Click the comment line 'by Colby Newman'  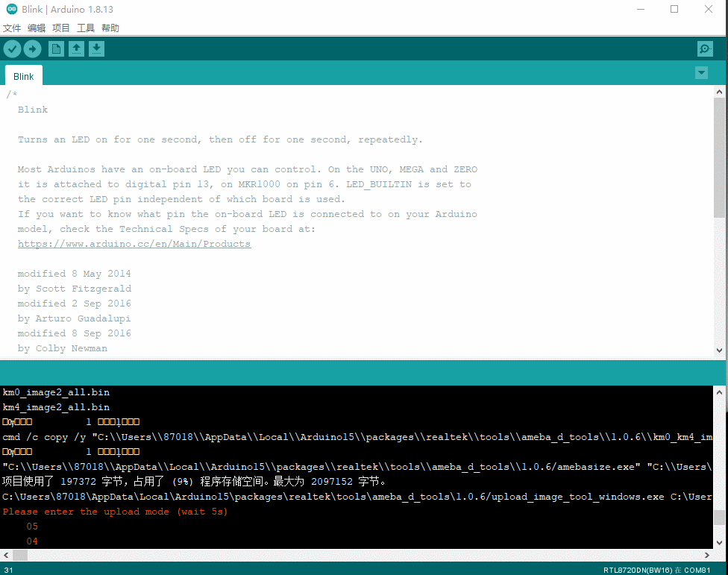tap(62, 348)
